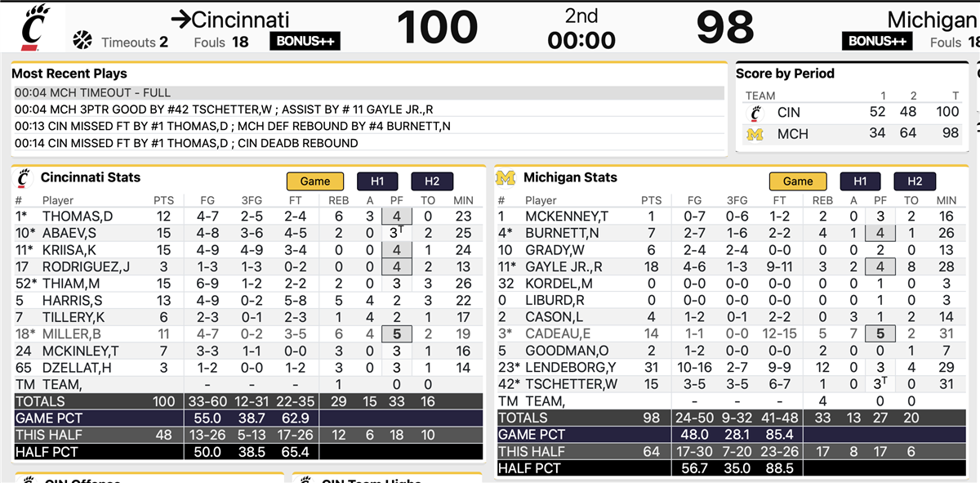Select the MCH TIMEOUT - FULL play row
Image resolution: width=980 pixels, height=483 pixels.
tap(367, 93)
